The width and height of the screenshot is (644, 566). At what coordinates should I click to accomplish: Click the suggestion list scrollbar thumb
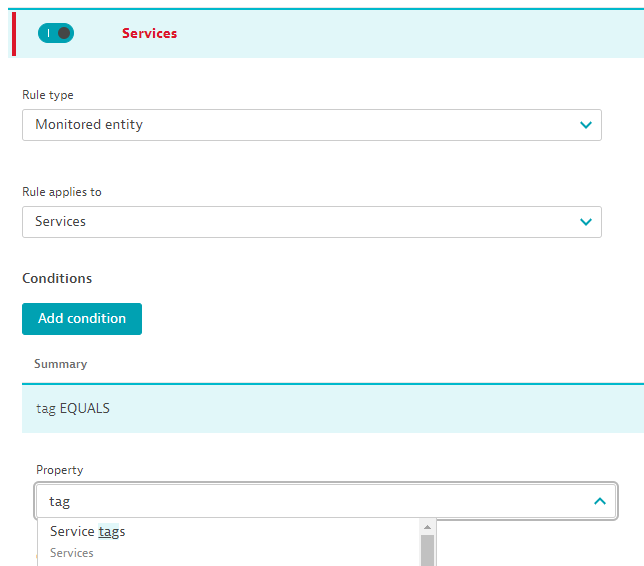click(427, 551)
